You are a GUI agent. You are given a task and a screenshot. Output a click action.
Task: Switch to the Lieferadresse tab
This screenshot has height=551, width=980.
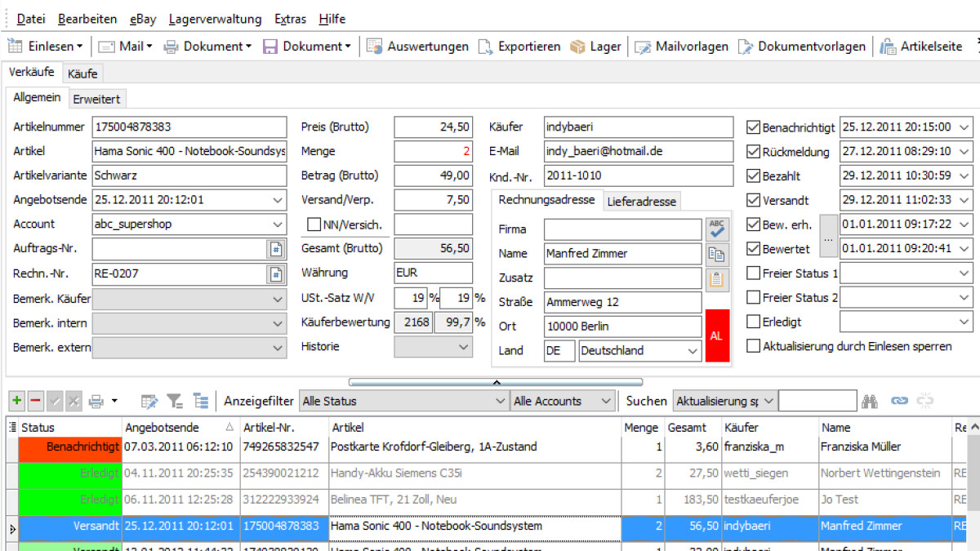click(641, 202)
